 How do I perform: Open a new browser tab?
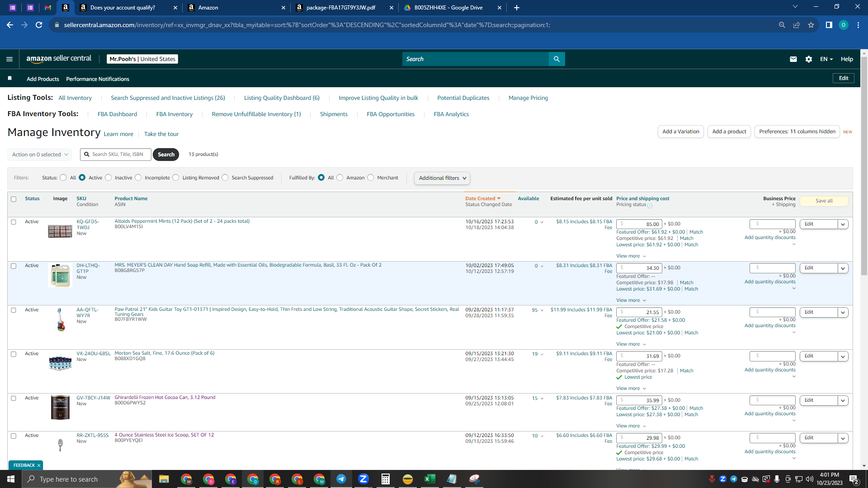(x=517, y=8)
